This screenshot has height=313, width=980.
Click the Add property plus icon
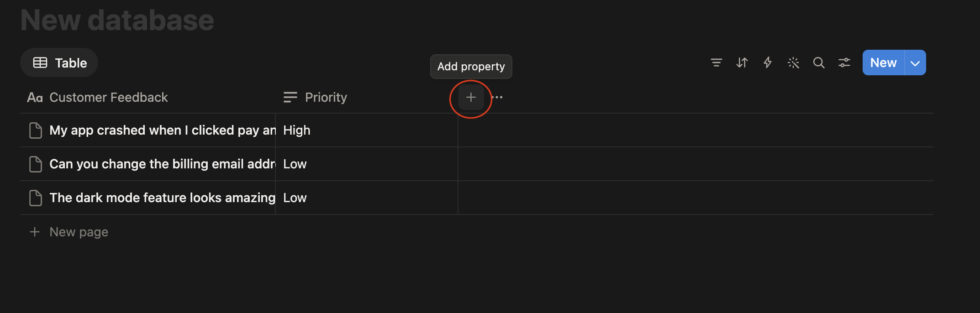[x=471, y=97]
